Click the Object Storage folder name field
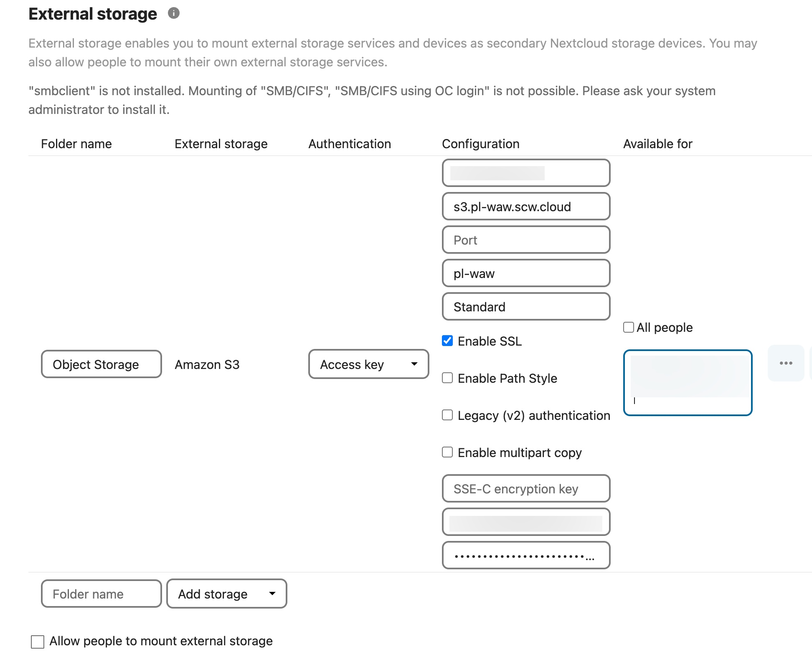Viewport: 812px width, 672px height. pos(101,364)
